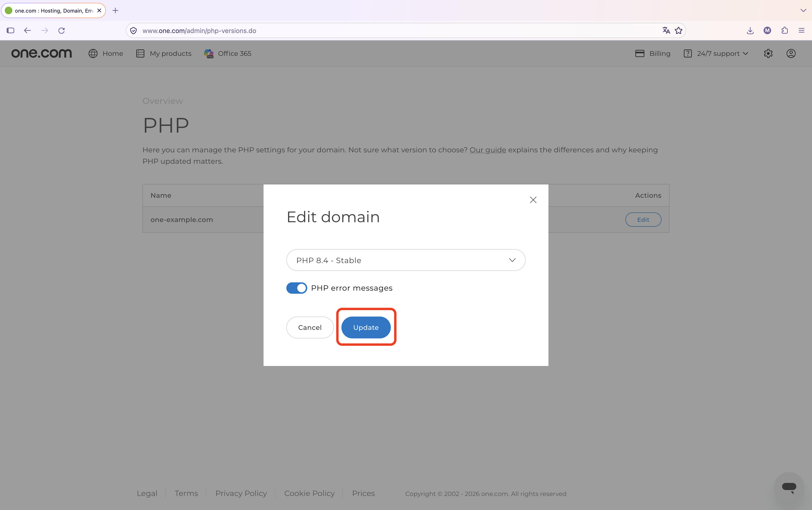Click the site security shield icon
This screenshot has width=812, height=510.
(133, 31)
